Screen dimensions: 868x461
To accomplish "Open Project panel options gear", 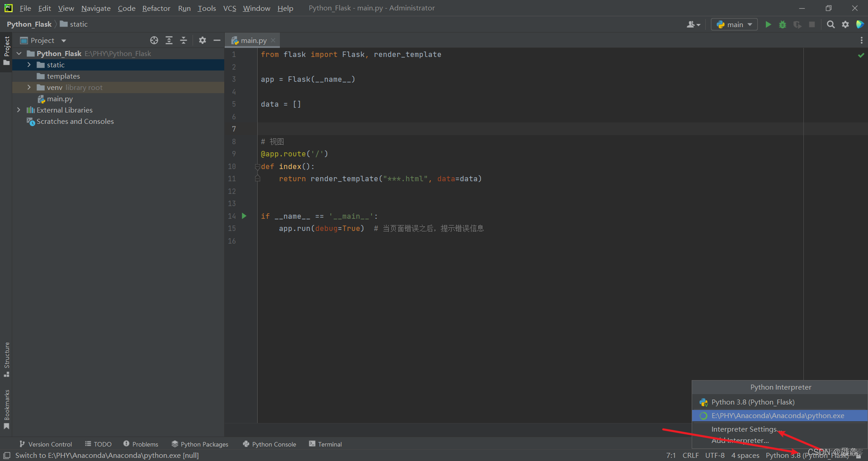I will pyautogui.click(x=203, y=40).
